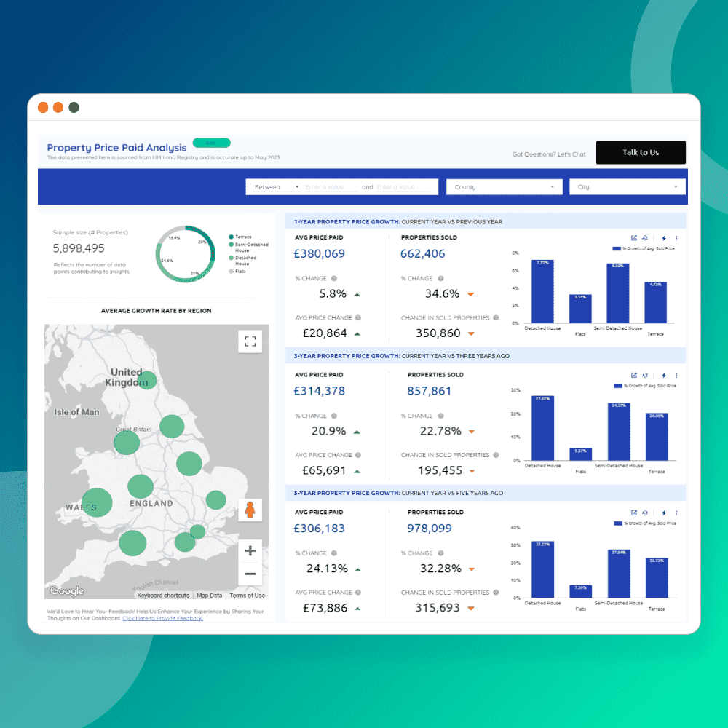Zoom out on the map with minus
The height and width of the screenshot is (728, 728).
point(250,574)
